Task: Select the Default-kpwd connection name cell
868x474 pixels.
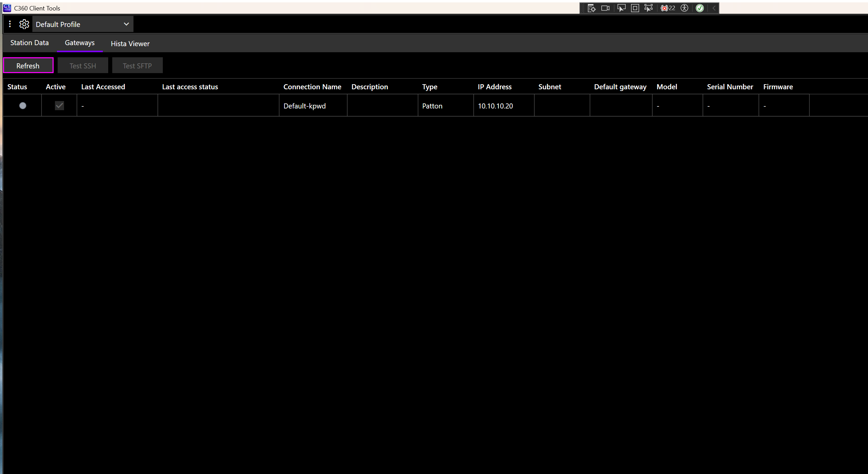Action: click(313, 106)
